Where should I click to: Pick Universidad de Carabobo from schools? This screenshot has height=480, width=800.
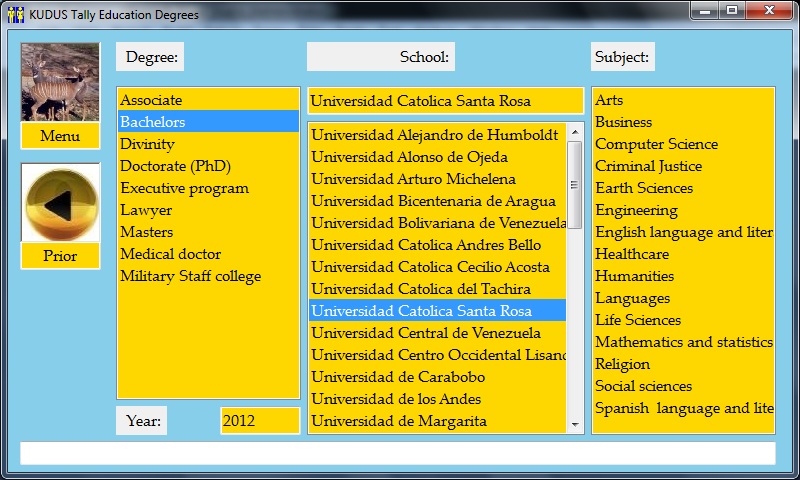398,377
